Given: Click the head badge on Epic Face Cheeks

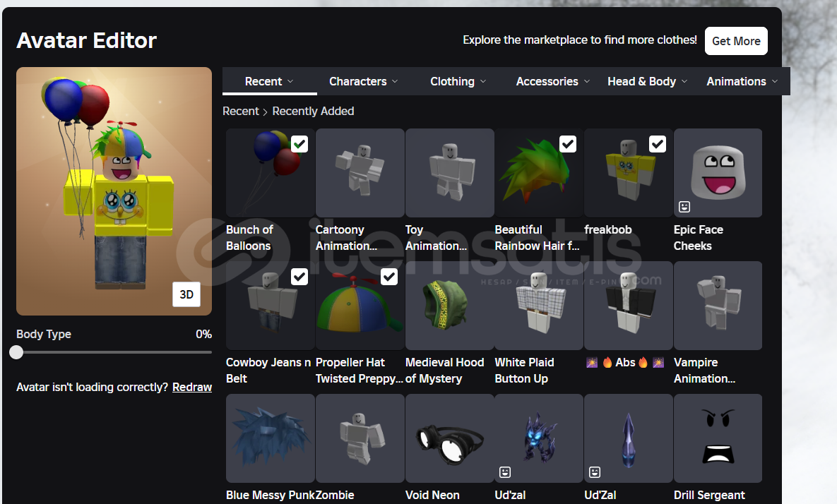Looking at the screenshot, I should pos(684,206).
